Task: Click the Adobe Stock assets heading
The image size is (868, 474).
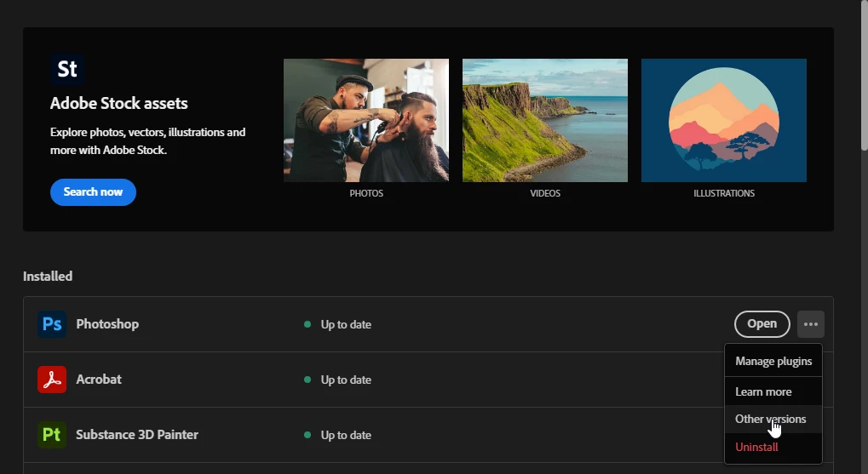Action: click(x=118, y=104)
